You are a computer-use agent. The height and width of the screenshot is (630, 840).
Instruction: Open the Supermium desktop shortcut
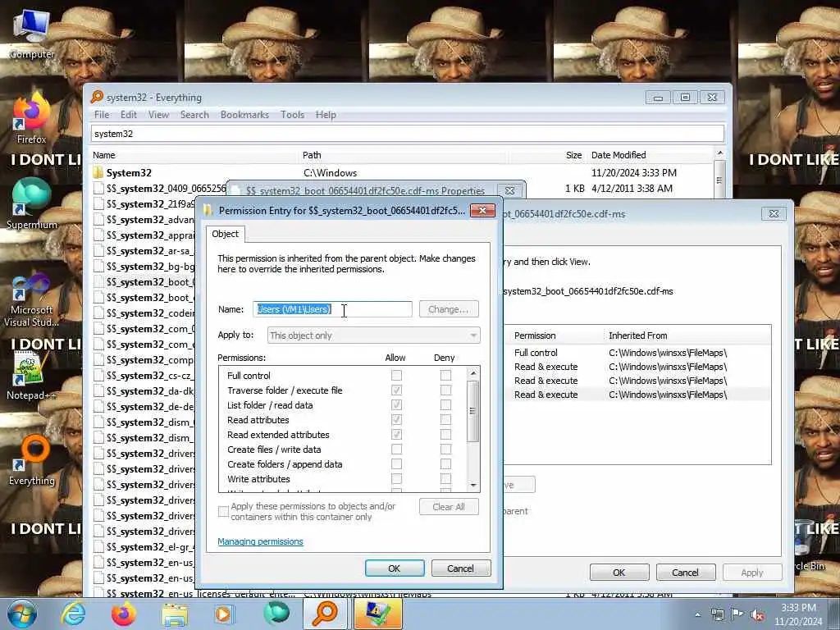(x=31, y=204)
